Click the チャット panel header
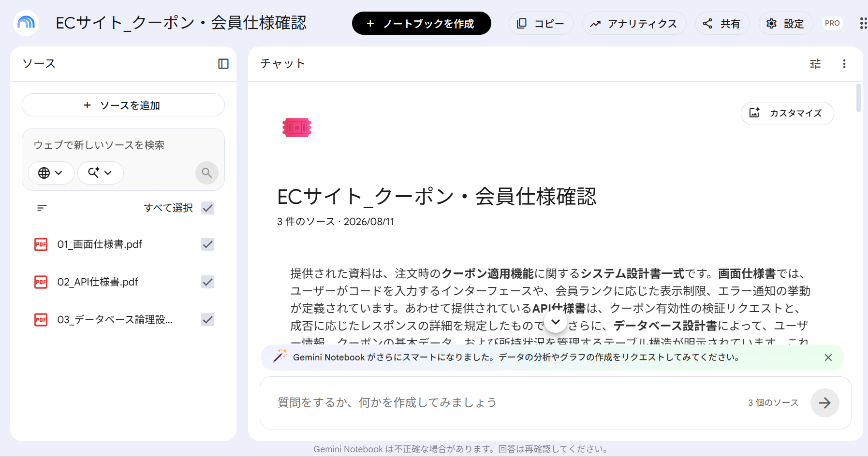 coord(282,64)
